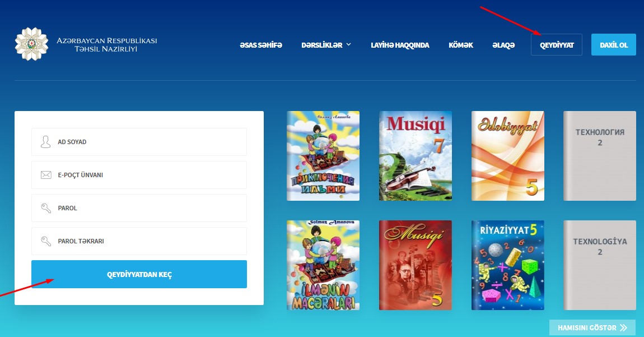Click the double chevron icon on Hamısını Göstər
The image size is (644, 337).
(x=623, y=327)
